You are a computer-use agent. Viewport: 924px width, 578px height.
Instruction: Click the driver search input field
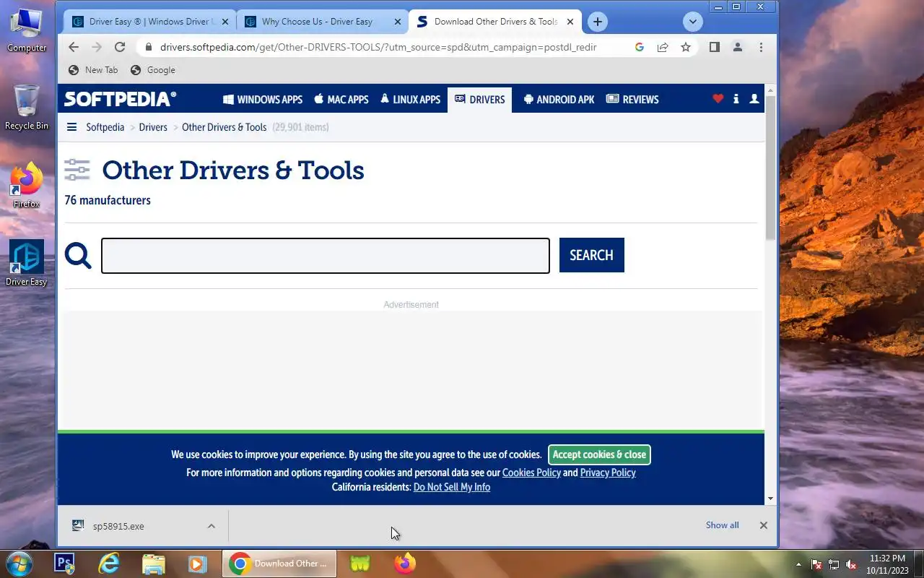(x=326, y=256)
